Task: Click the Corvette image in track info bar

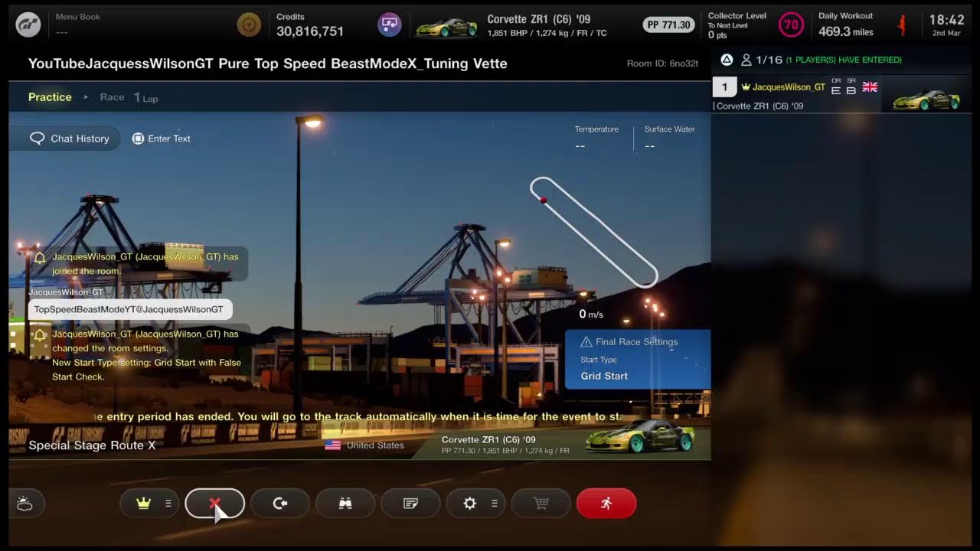Action: (639, 436)
